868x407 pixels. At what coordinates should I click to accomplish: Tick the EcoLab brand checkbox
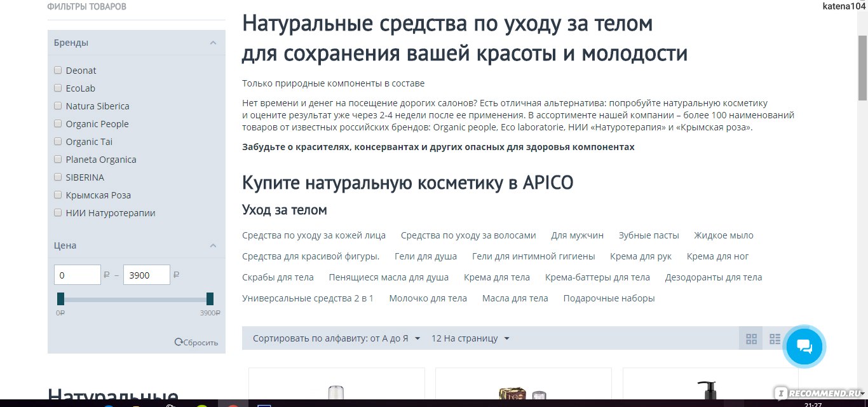pyautogui.click(x=58, y=88)
